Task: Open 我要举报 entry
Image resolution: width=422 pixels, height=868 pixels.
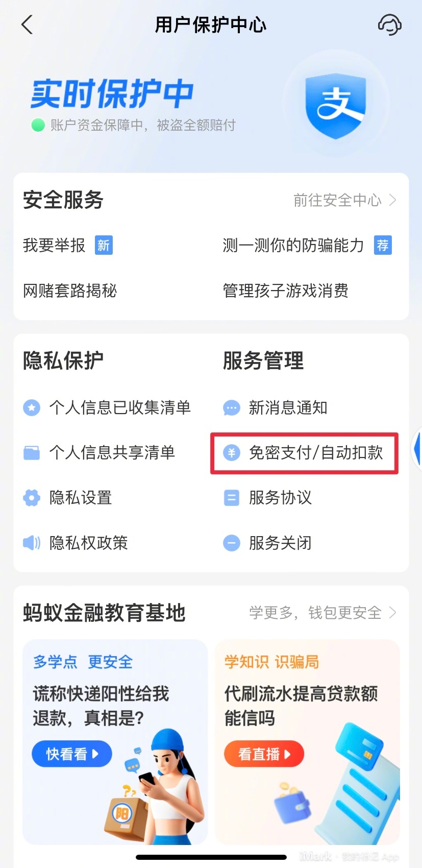Action: tap(54, 246)
